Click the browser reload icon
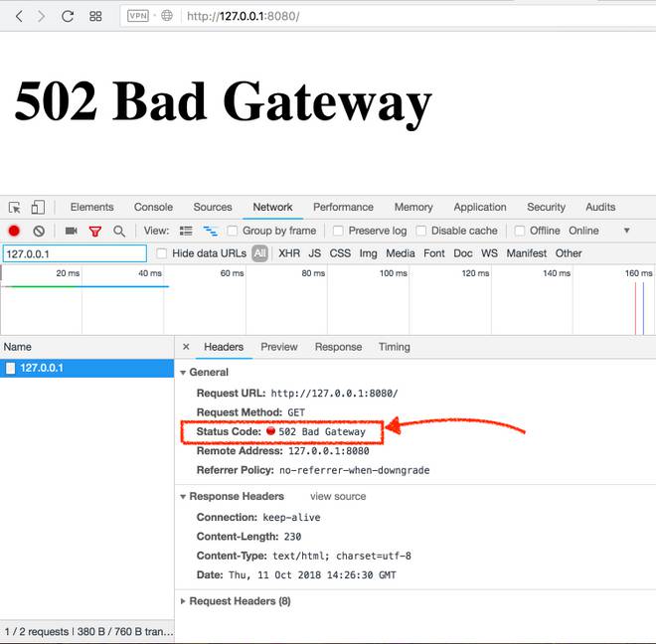Viewport: 656px width, 644px height. point(68,17)
